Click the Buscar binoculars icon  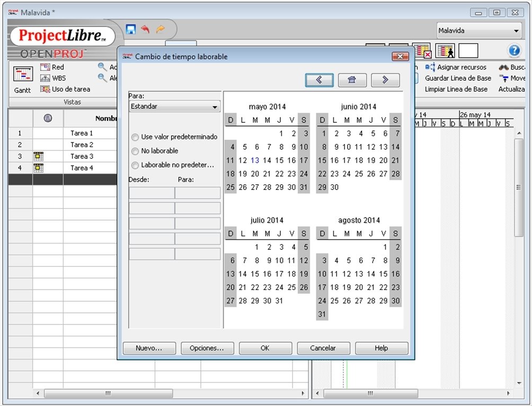tap(503, 67)
